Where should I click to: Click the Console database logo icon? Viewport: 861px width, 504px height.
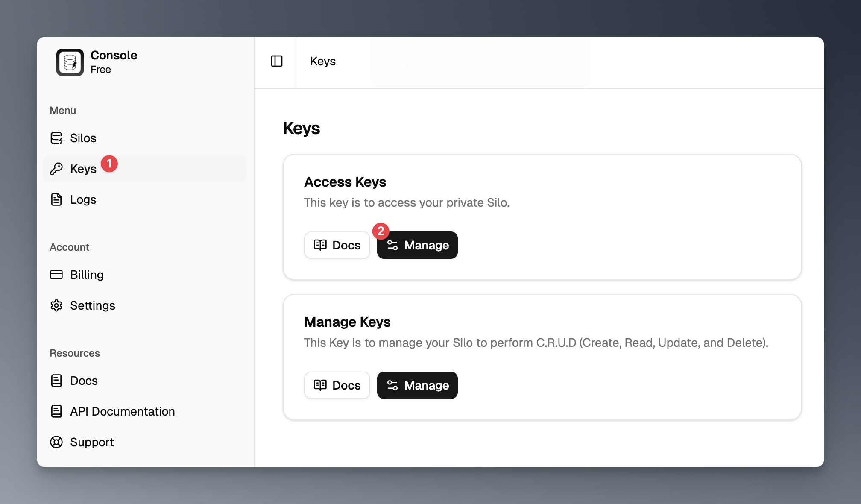click(x=69, y=62)
